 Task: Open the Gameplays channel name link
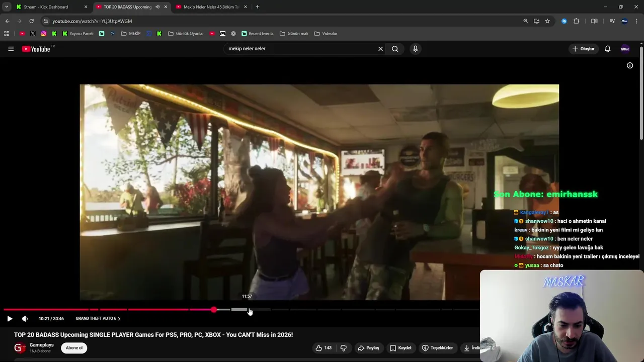(x=41, y=345)
